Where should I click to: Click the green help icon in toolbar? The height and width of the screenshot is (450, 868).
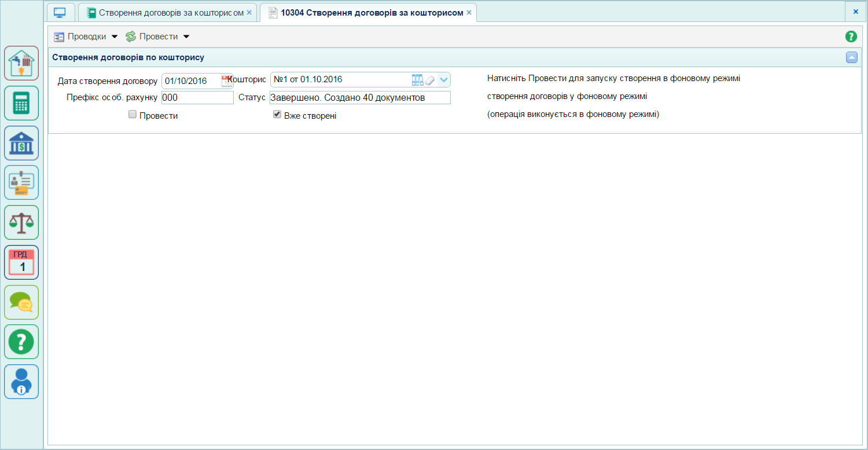pos(851,36)
